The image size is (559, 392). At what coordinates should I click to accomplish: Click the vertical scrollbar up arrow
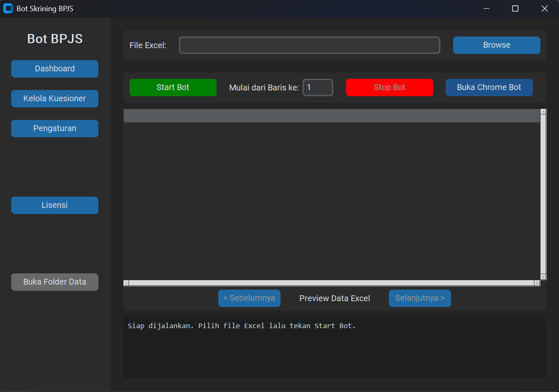(543, 112)
